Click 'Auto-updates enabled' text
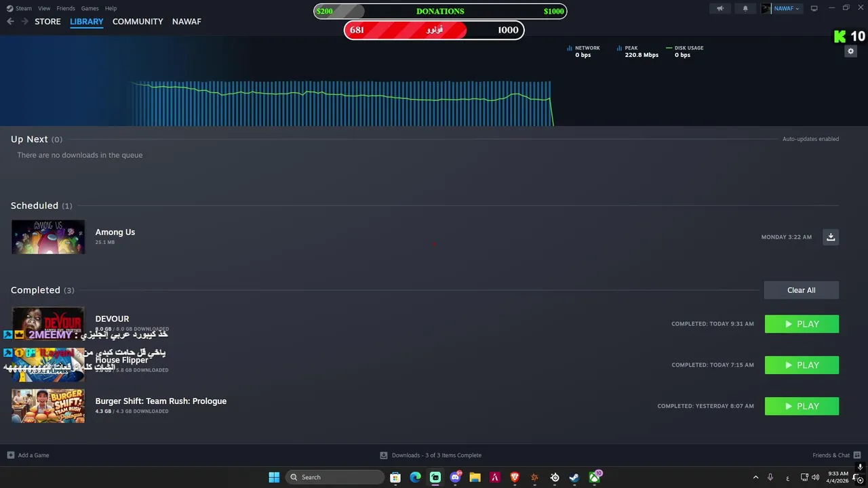The width and height of the screenshot is (868, 488). 810,139
